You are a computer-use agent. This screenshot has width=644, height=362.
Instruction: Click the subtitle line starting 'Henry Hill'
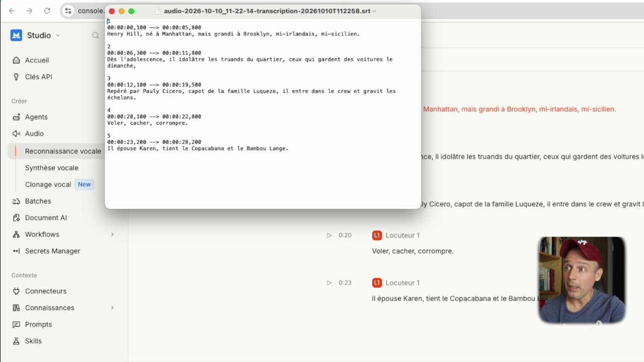233,34
